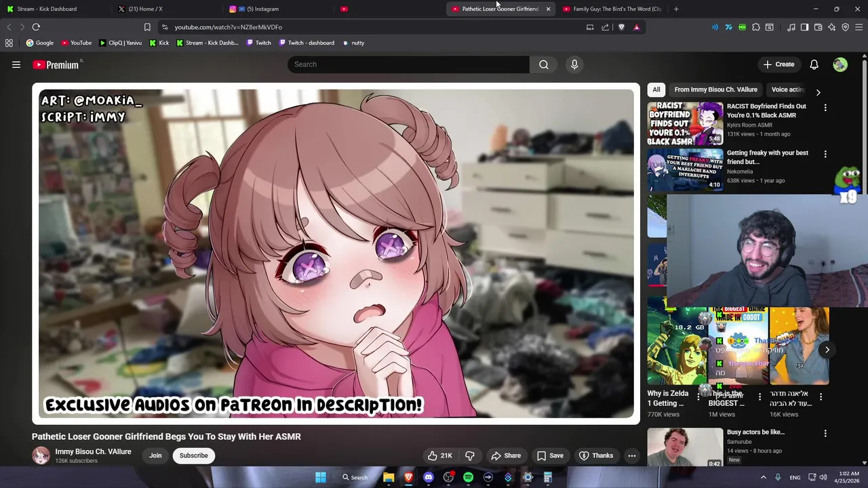868x488 pixels.
Task: Open Create menu button
Action: (x=778, y=64)
